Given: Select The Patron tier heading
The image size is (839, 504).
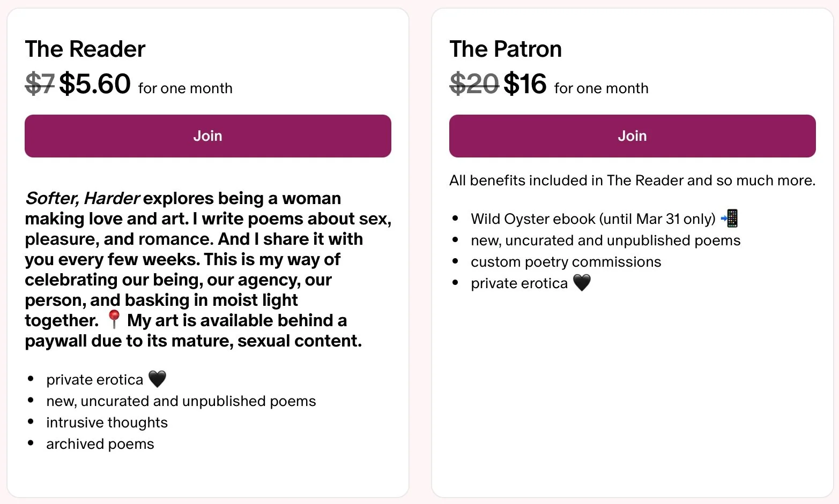Looking at the screenshot, I should (506, 49).
